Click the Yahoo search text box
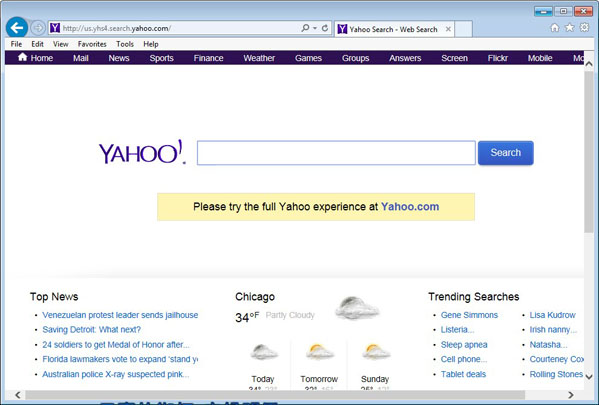The image size is (599, 405). click(336, 153)
